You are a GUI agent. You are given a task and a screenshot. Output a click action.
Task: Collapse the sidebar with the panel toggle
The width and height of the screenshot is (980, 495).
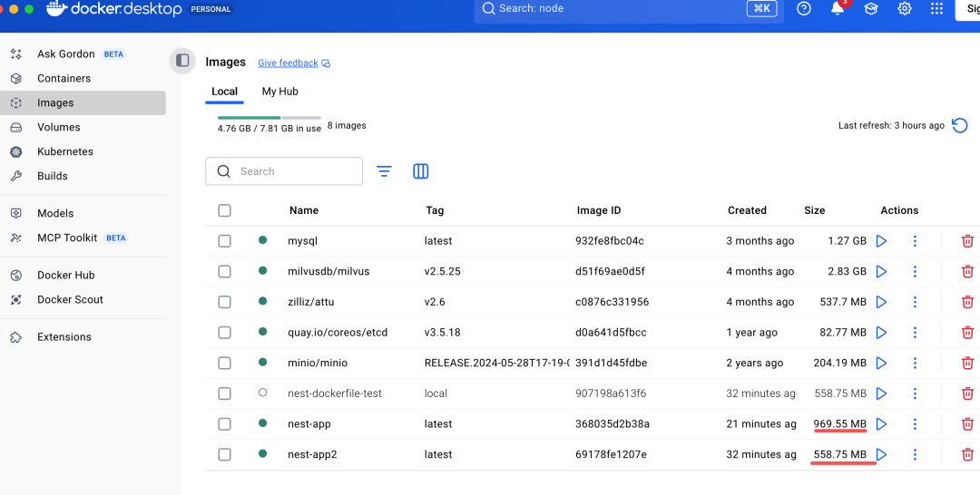click(x=182, y=61)
